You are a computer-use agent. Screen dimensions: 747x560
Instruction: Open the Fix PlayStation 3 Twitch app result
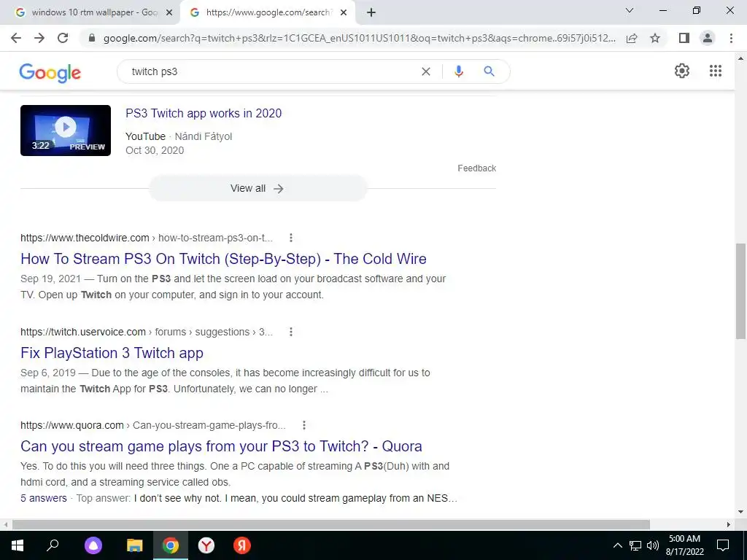(x=112, y=353)
